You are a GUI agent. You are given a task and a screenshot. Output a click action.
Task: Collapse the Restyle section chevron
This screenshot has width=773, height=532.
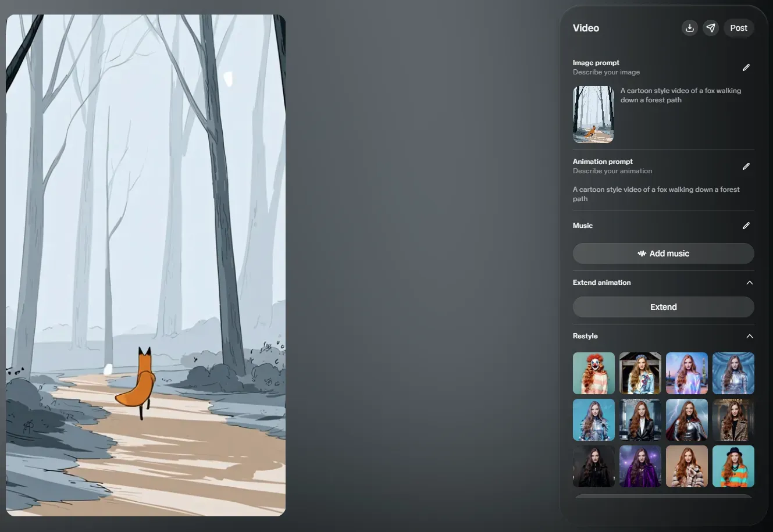[749, 336]
